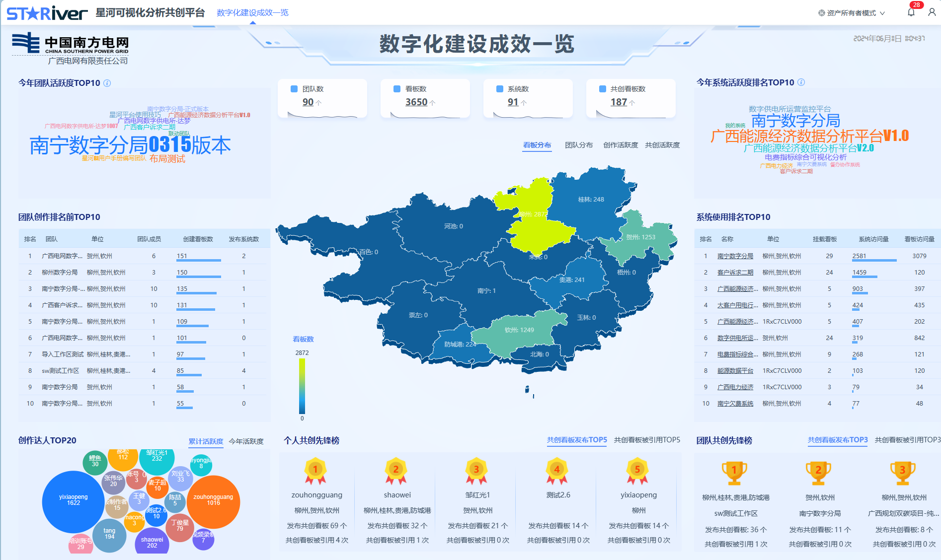Expand the 资产所有者模式 dropdown
The height and width of the screenshot is (560, 941).
tap(851, 13)
